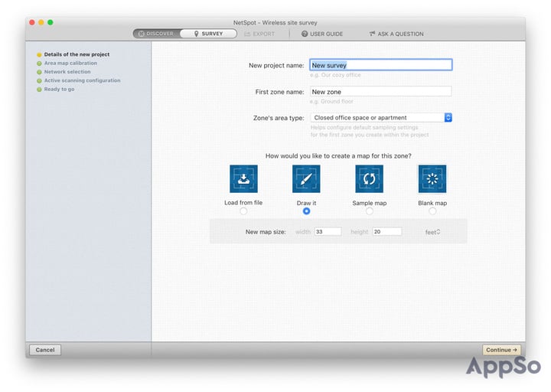Click the green zoom window button
The image size is (551, 392).
[x=51, y=22]
